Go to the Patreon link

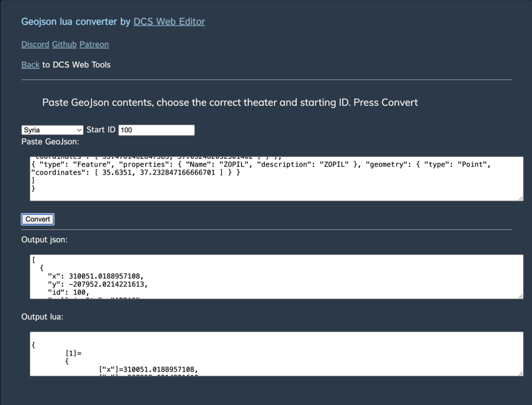pos(94,45)
